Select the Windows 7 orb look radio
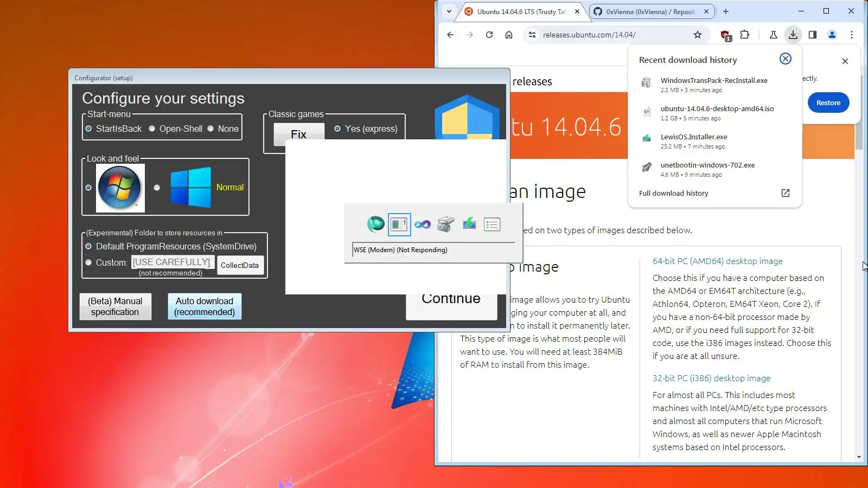Screen dimensions: 868x488 [88, 188]
